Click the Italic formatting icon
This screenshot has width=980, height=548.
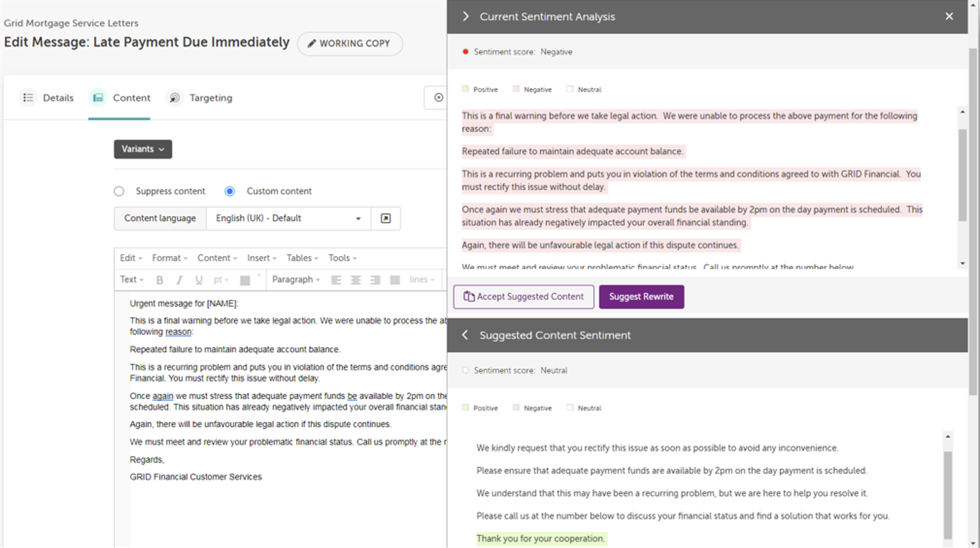click(x=179, y=280)
